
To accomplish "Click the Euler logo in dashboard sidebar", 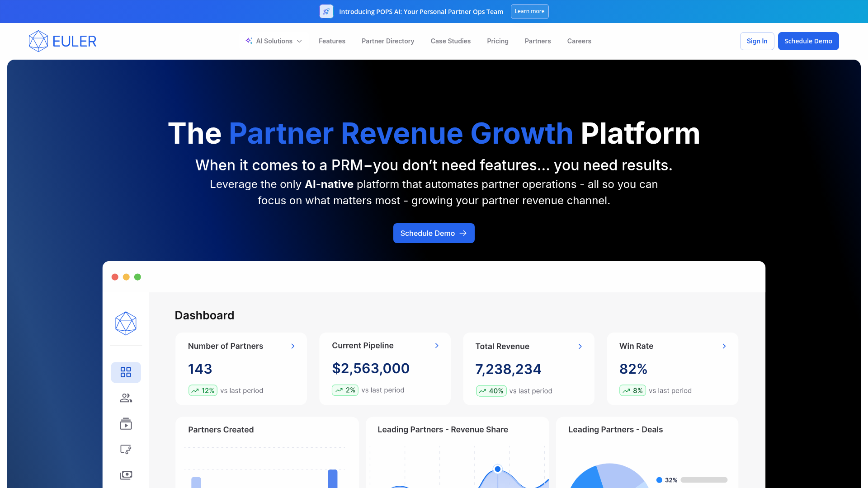I will (x=126, y=324).
